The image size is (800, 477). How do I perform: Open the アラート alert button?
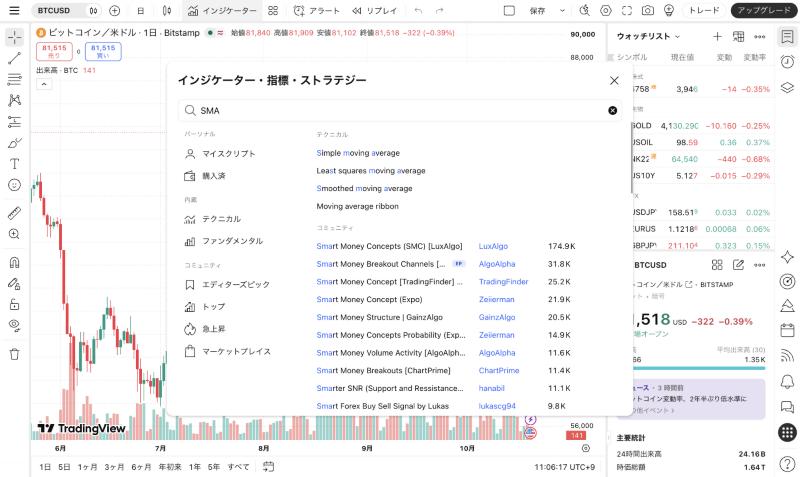click(316, 10)
